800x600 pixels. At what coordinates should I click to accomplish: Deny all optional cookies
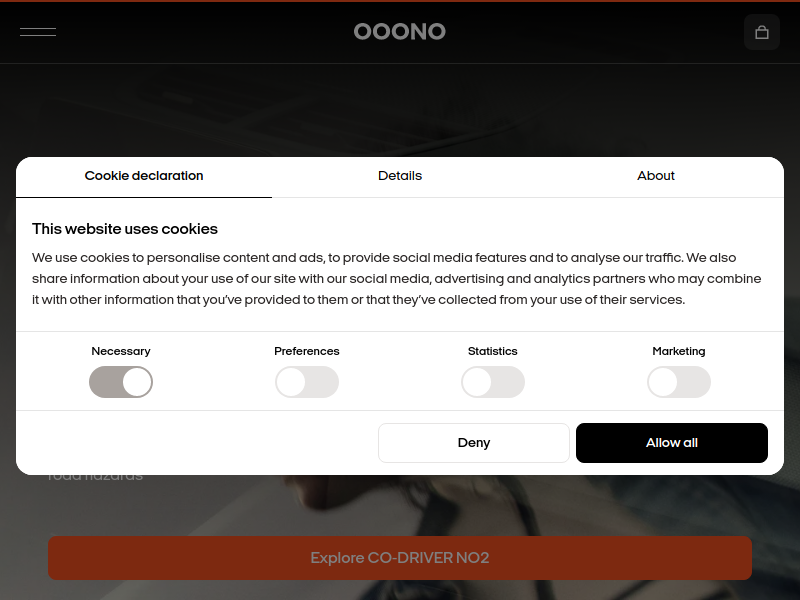pos(473,443)
